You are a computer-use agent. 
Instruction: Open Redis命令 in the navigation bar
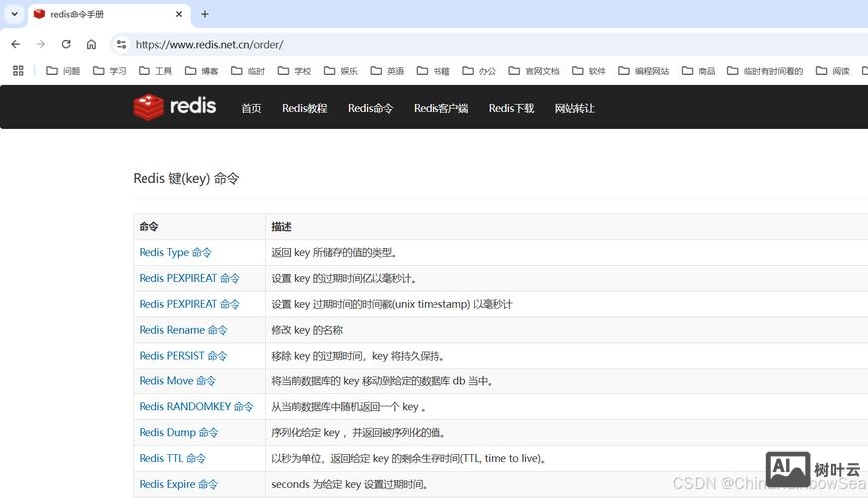(370, 108)
